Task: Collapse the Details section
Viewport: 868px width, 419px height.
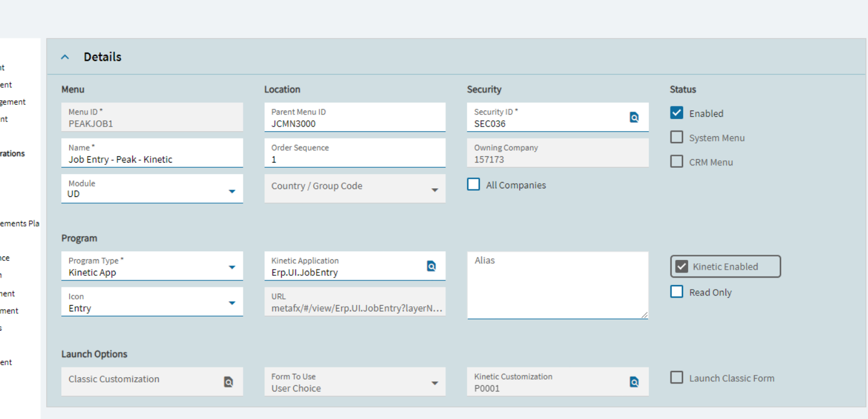Action: [65, 56]
